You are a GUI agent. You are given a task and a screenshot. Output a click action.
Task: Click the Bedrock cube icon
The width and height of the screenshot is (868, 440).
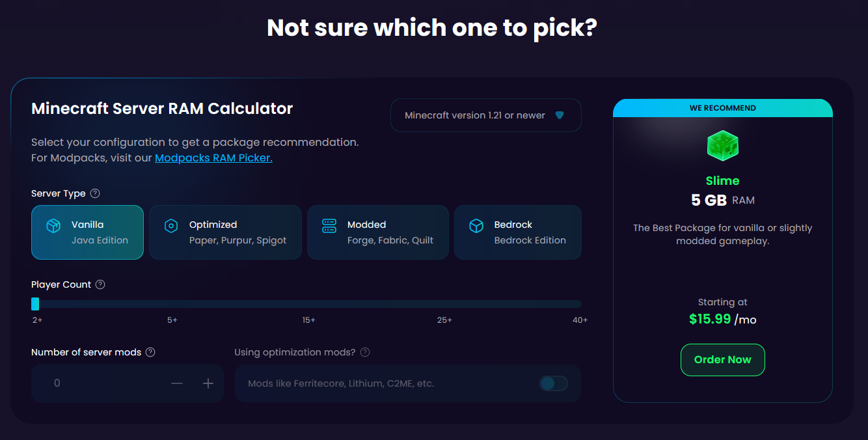click(476, 226)
